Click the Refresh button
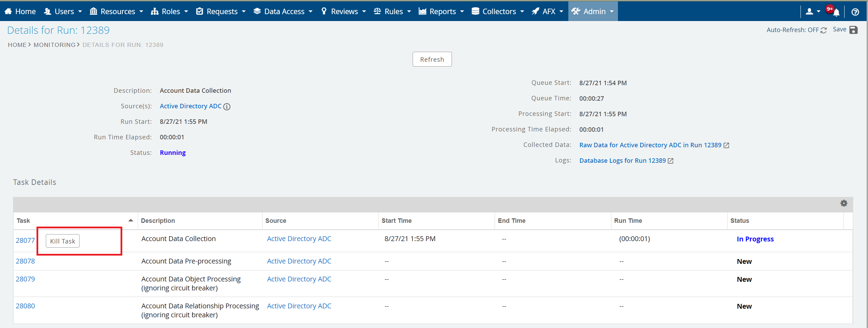This screenshot has width=868, height=328. 432,59
